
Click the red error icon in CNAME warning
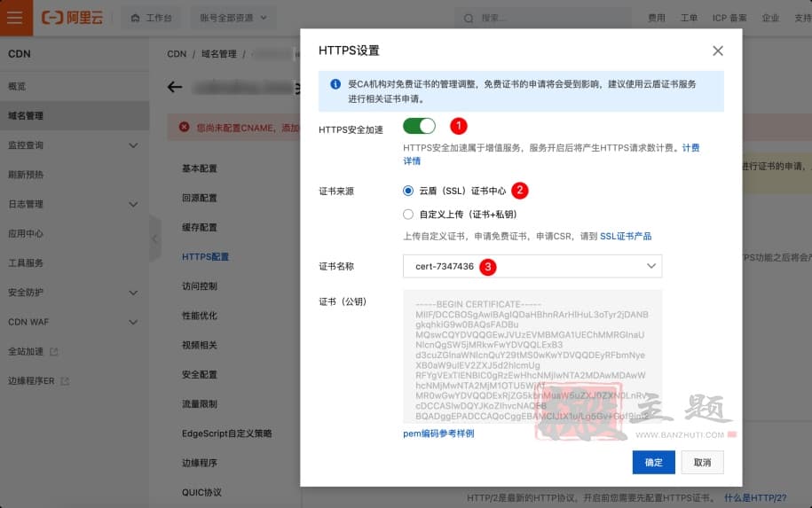tap(184, 128)
